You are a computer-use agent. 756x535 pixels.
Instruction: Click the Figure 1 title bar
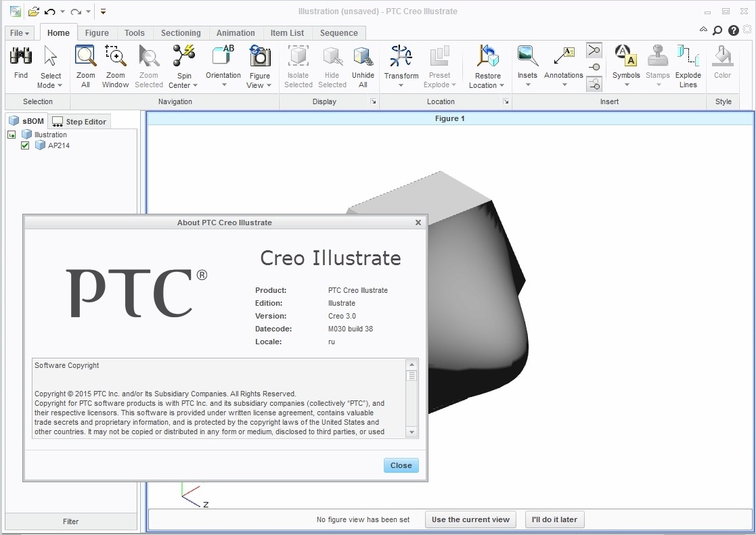[x=450, y=118]
